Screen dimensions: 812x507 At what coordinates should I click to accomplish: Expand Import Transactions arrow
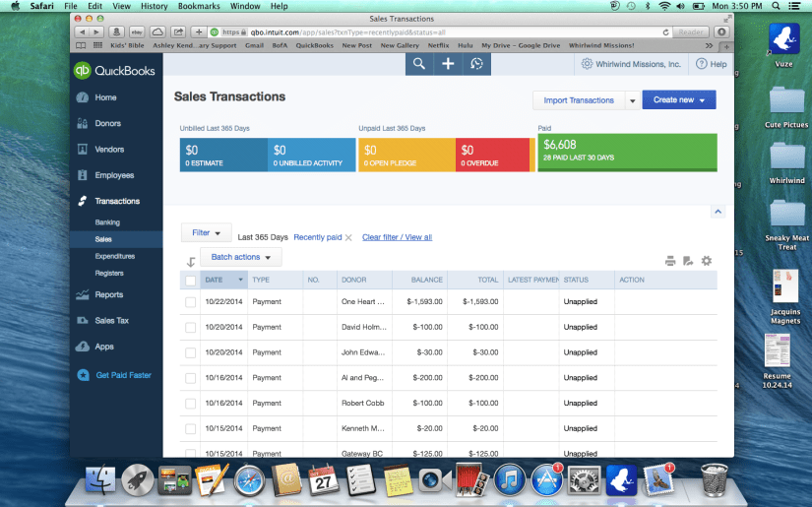[632, 100]
